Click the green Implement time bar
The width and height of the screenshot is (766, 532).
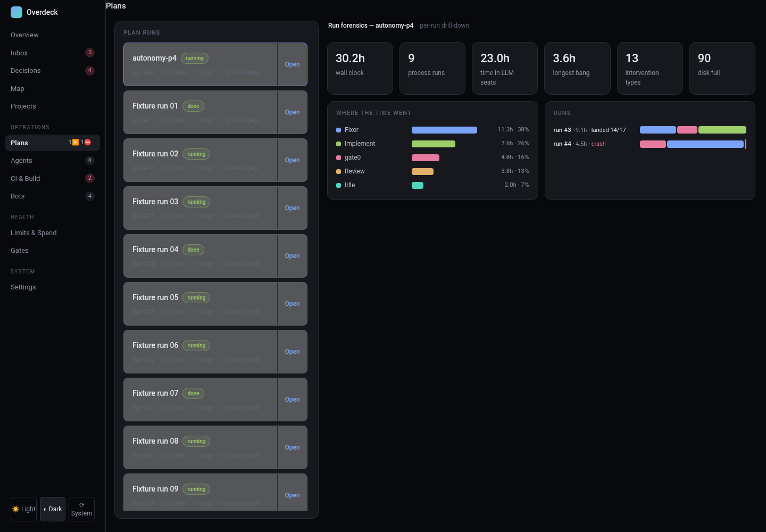(434, 144)
